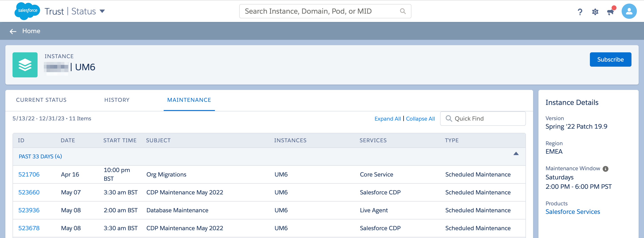Click the Salesforce cloud logo
Image resolution: width=644 pixels, height=238 pixels.
pos(27,11)
